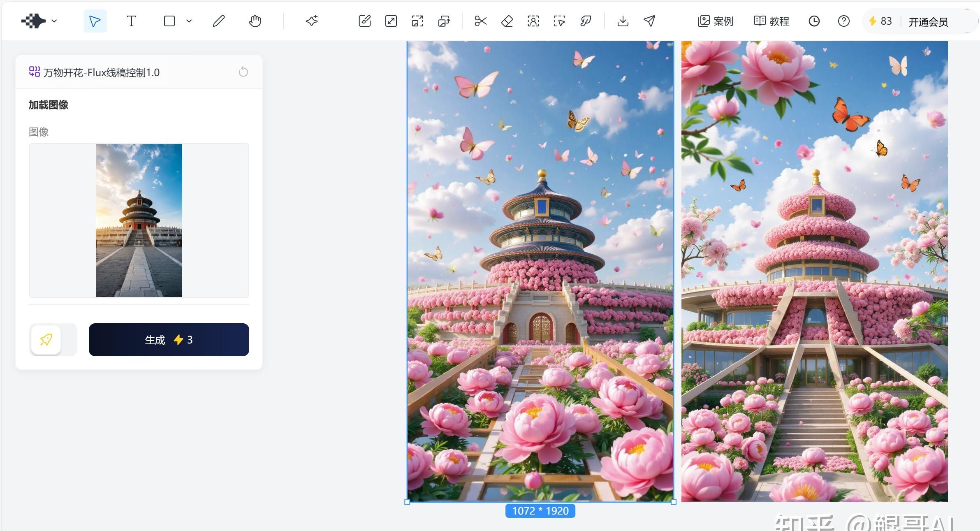Image resolution: width=980 pixels, height=531 pixels.
Task: Select the pencil drawing tool
Action: (x=218, y=21)
